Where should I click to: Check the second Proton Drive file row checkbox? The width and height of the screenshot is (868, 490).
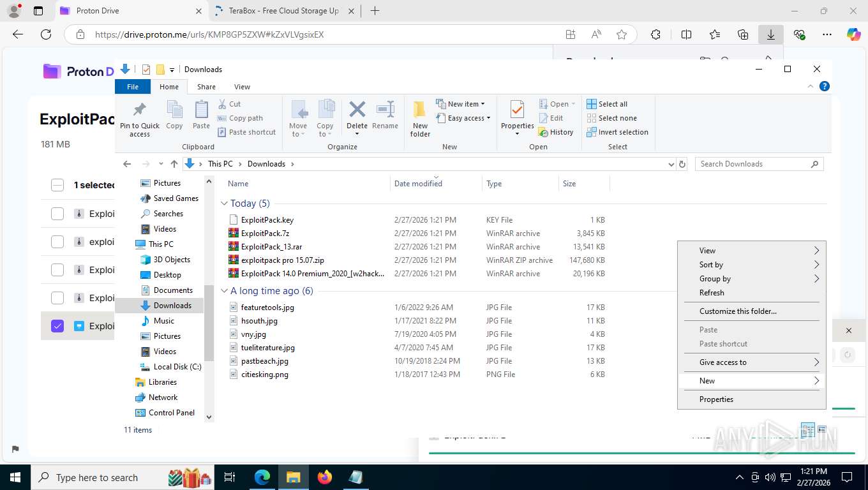click(x=57, y=242)
